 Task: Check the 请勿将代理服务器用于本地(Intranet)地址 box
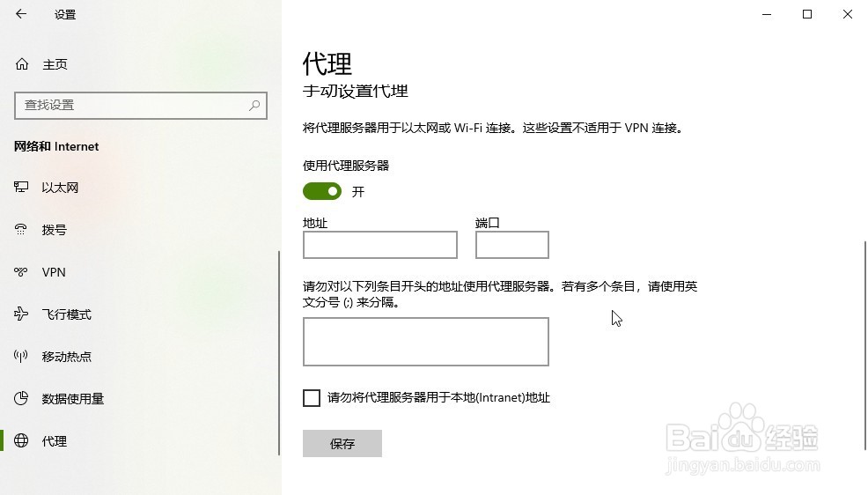pyautogui.click(x=312, y=397)
